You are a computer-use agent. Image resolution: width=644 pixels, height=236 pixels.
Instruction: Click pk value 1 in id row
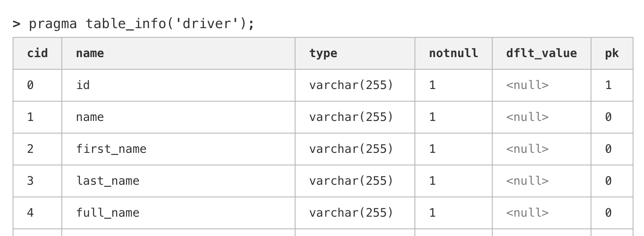point(608,85)
